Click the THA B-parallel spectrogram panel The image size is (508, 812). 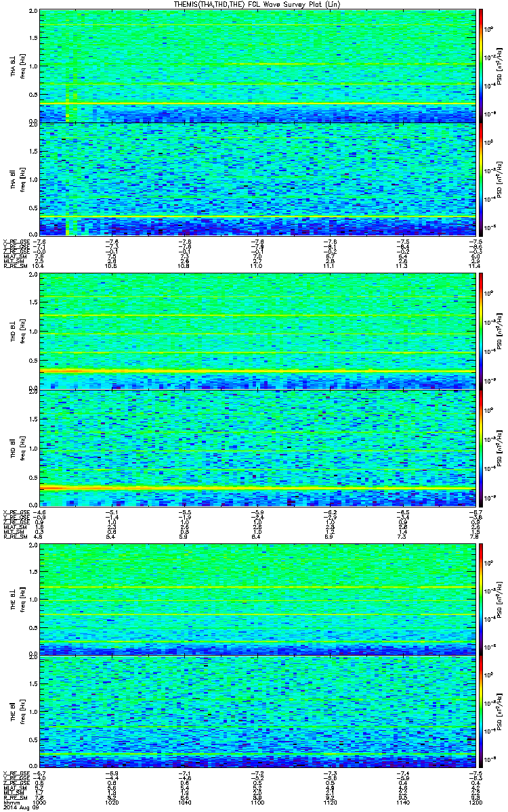pyautogui.click(x=257, y=179)
